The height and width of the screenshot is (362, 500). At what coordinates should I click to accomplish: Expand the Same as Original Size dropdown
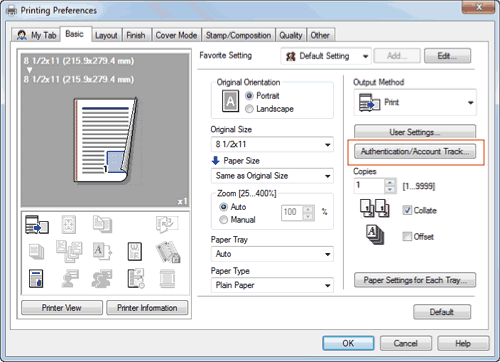pyautogui.click(x=272, y=176)
